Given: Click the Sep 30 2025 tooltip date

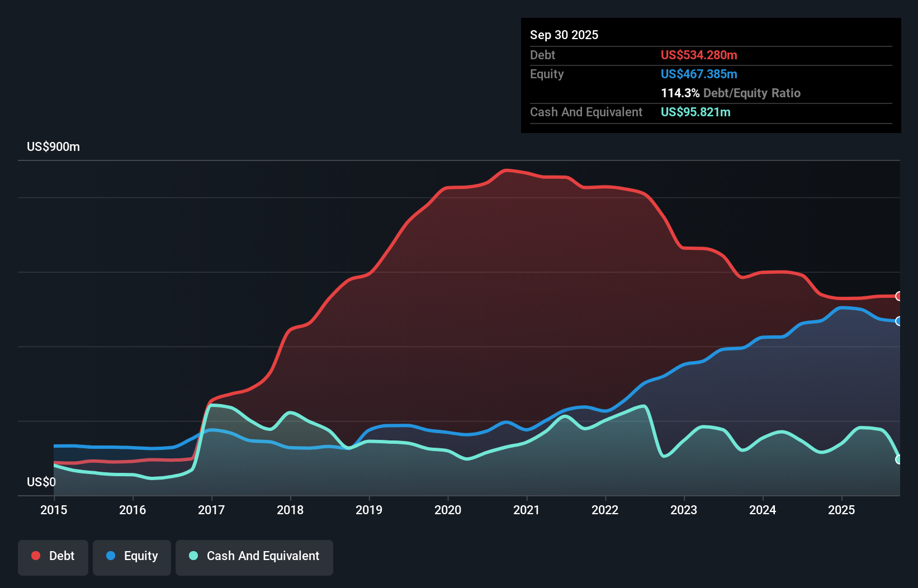Looking at the screenshot, I should (564, 35).
